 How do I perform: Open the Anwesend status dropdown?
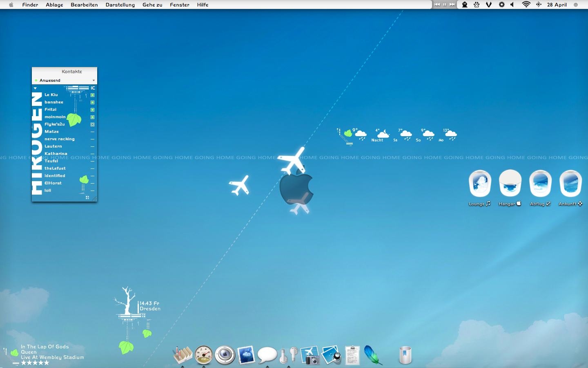coord(65,80)
